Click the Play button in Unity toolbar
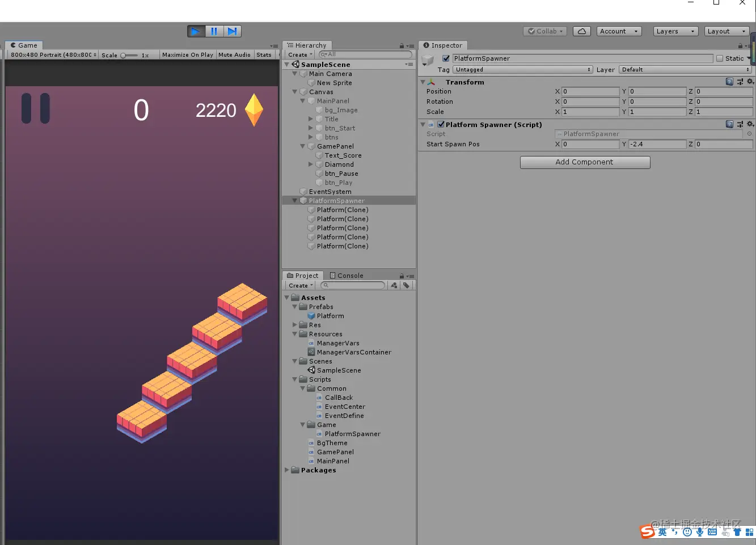Screen dimensions: 756x545 pos(195,31)
